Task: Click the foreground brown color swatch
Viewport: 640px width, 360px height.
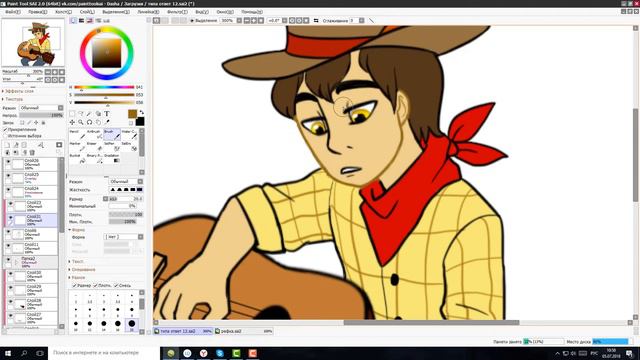Action: 132,114
